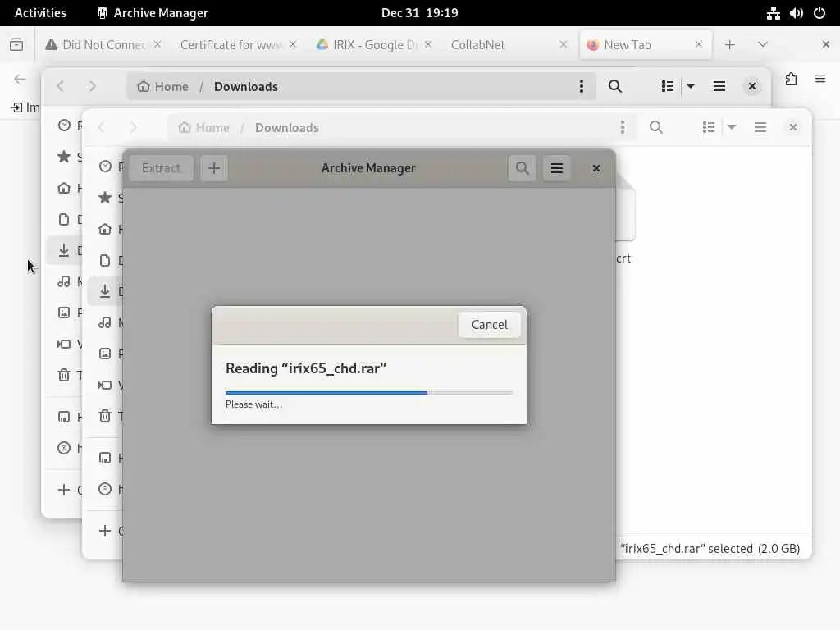Screen dimensions: 840x630
Task: Expand view options dropdown in front Files window
Action: pos(731,127)
